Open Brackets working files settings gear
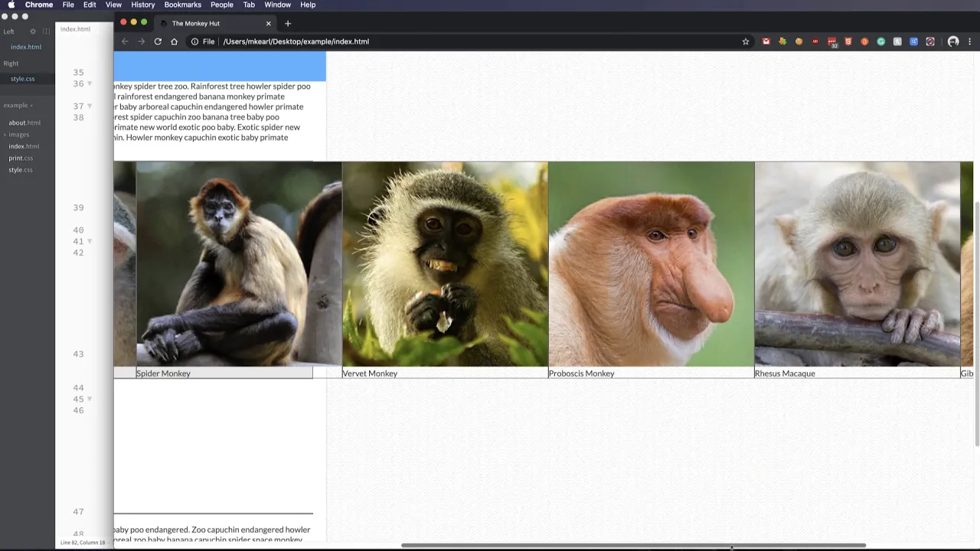 coord(32,31)
